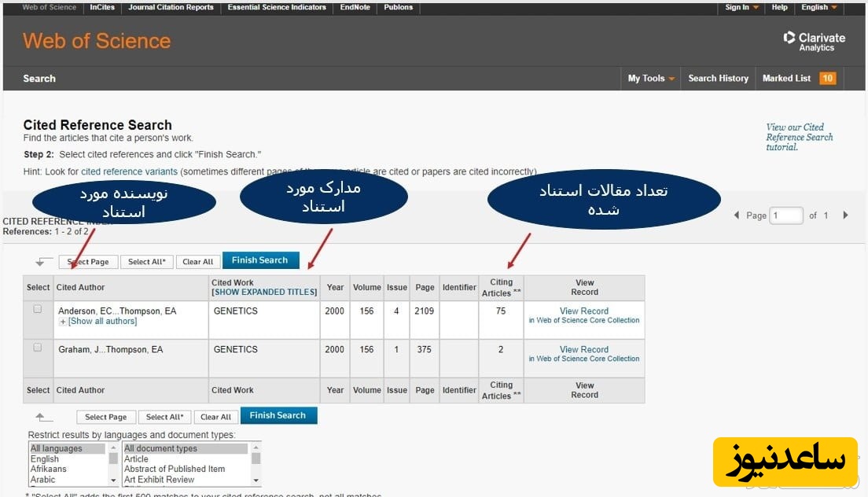Click the page number input field
This screenshot has width=868, height=497.
[786, 215]
